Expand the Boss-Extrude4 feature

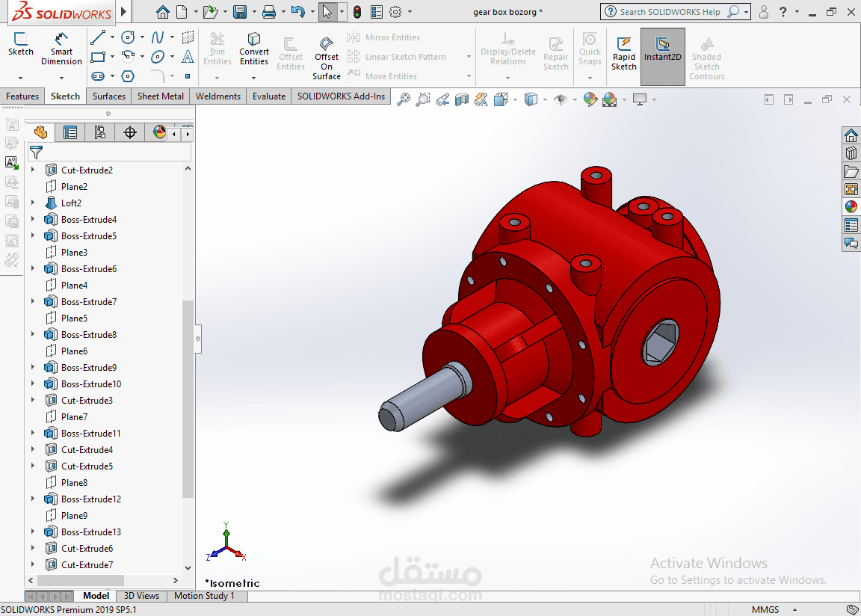point(32,219)
